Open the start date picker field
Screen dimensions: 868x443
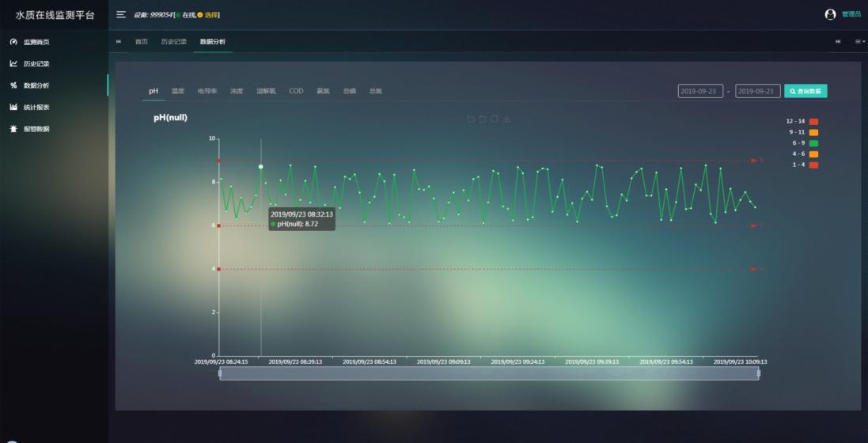(x=700, y=92)
